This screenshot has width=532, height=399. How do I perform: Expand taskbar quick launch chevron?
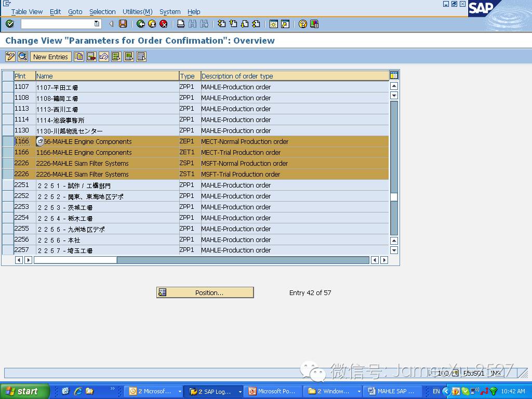(113, 389)
